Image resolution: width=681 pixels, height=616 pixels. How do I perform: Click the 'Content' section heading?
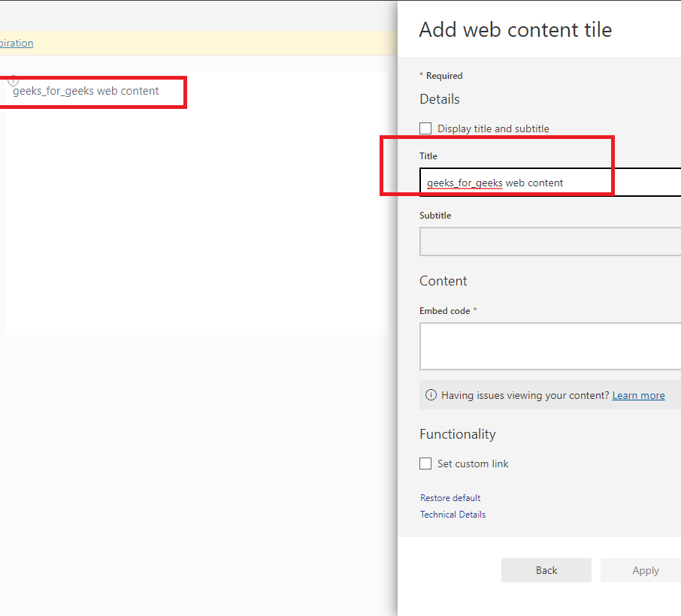click(x=443, y=281)
